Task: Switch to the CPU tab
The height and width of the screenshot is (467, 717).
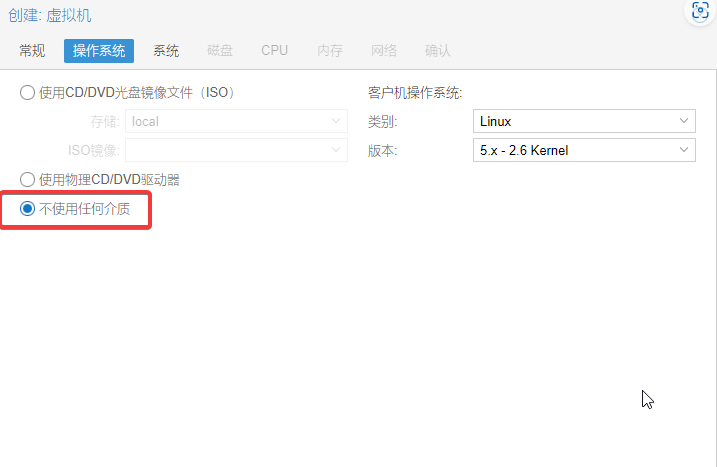Action: tap(274, 51)
